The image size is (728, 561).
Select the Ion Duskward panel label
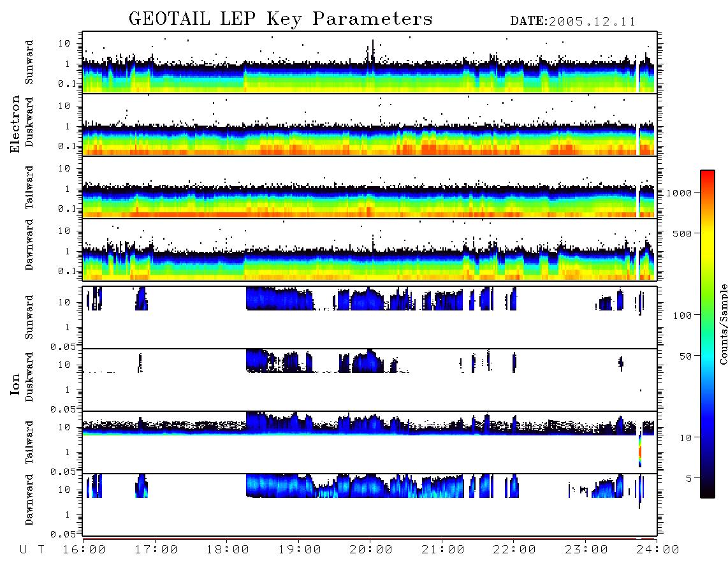[x=29, y=377]
